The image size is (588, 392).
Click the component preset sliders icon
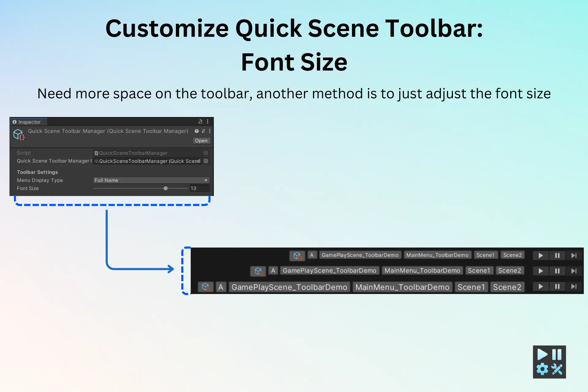[x=203, y=131]
